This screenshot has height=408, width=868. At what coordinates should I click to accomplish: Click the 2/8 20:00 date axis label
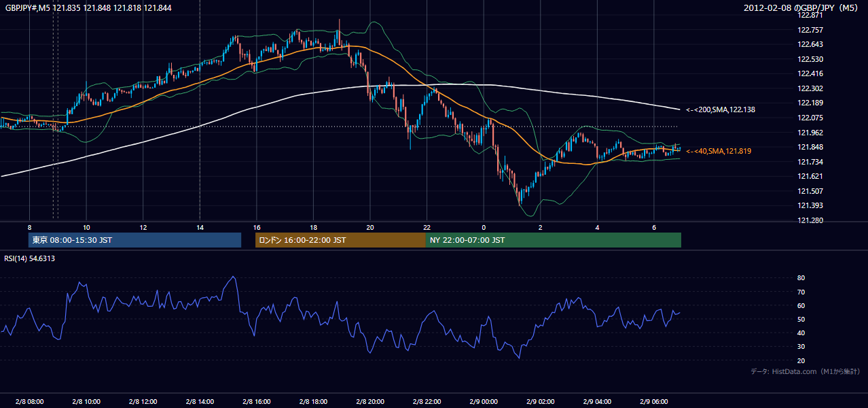369,402
